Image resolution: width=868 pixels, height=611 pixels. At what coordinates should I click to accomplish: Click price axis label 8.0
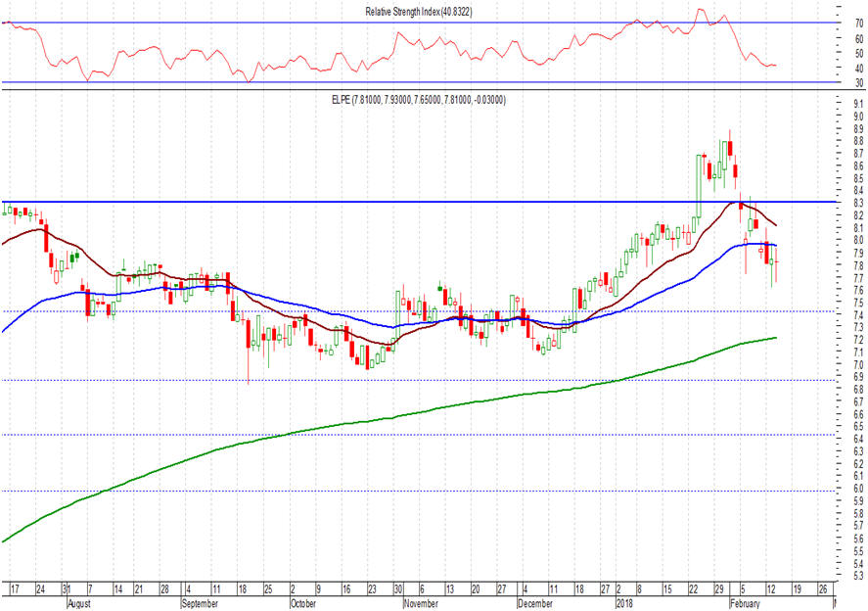858,240
